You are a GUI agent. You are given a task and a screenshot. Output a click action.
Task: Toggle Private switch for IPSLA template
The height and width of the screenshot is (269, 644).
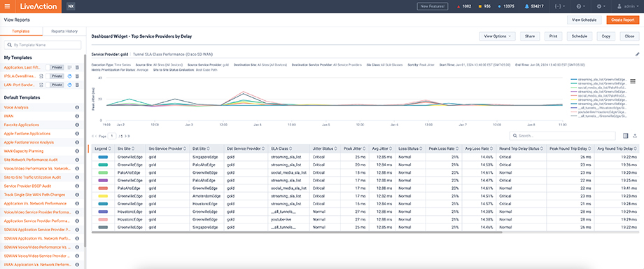(55, 76)
